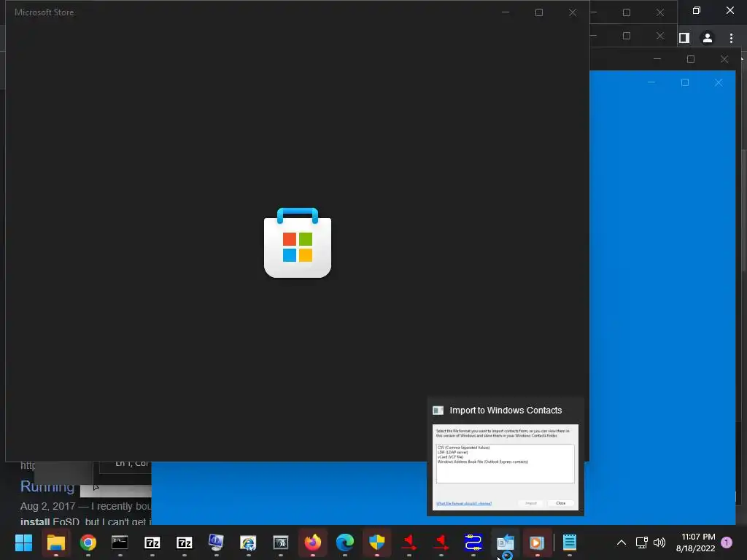Select the Windows Contacts import taskbar icon
747x560 pixels.
tap(505, 542)
